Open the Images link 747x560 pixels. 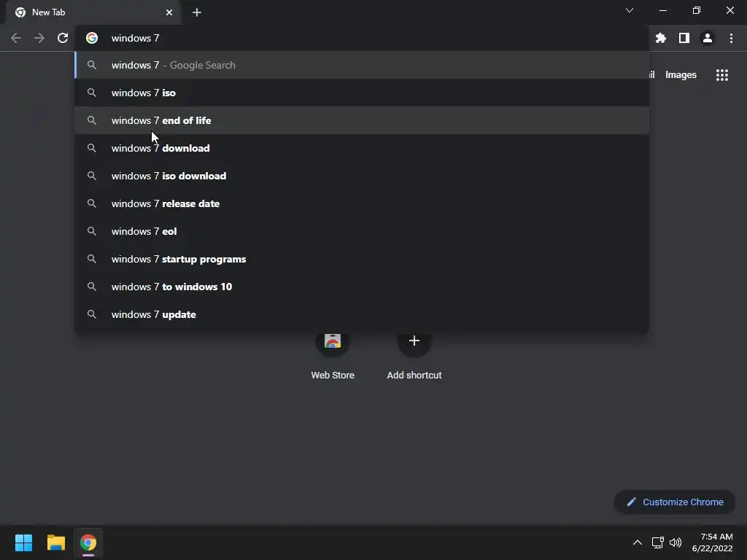tap(681, 74)
